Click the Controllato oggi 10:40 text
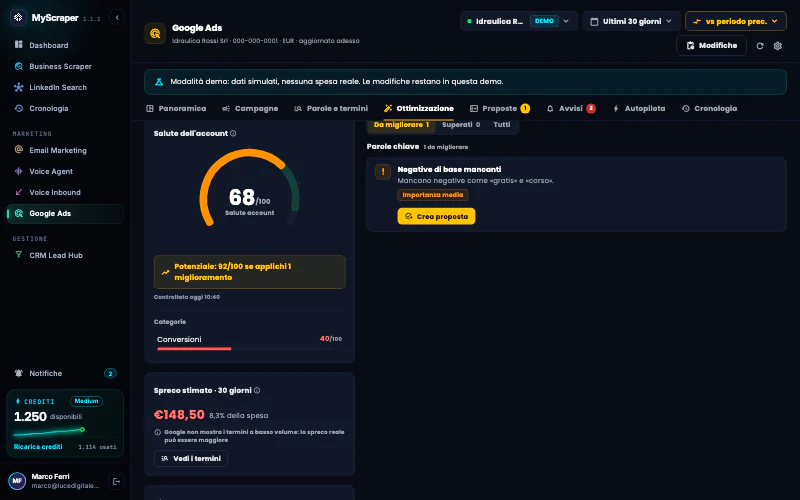The width and height of the screenshot is (800, 500). [x=187, y=297]
